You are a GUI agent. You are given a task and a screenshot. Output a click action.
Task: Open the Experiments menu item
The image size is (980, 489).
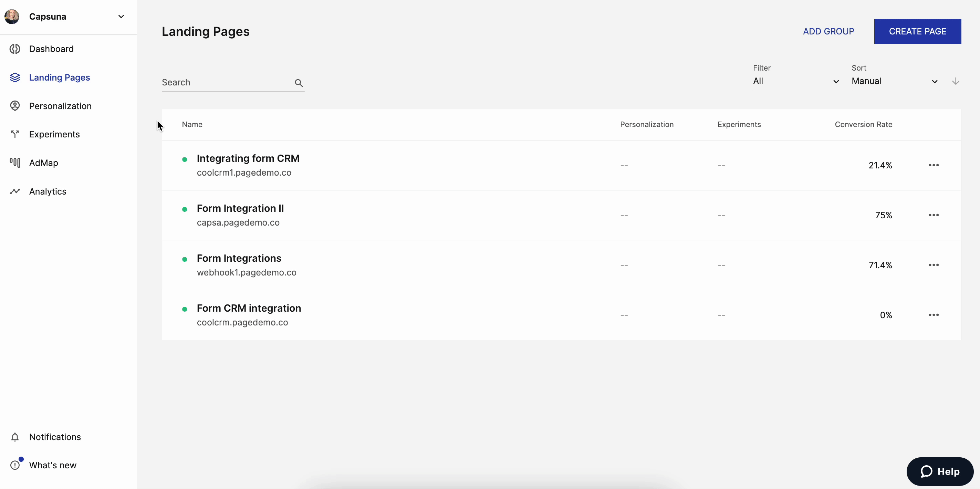[x=54, y=134]
